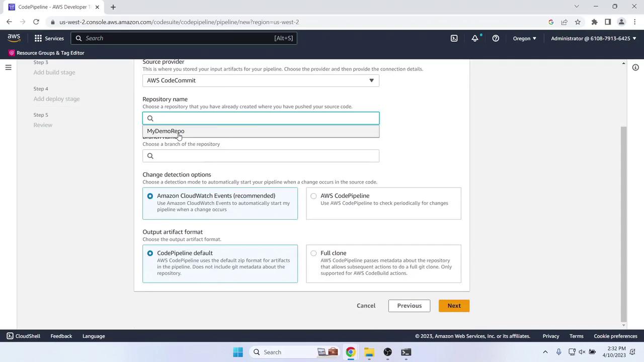Choose Full clone artifact format
Screen dimensions: 644x362
(313, 253)
